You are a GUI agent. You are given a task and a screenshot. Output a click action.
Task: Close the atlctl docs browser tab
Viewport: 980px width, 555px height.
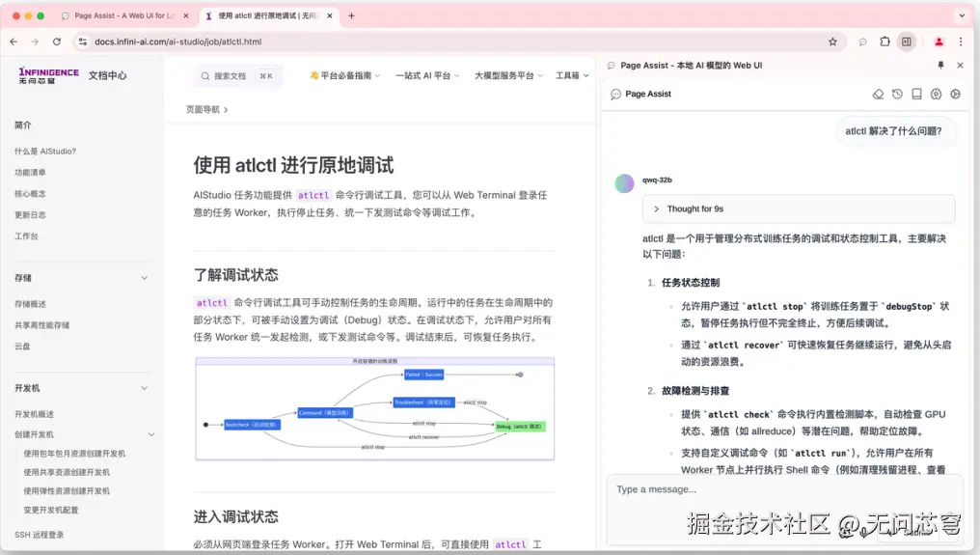[329, 15]
